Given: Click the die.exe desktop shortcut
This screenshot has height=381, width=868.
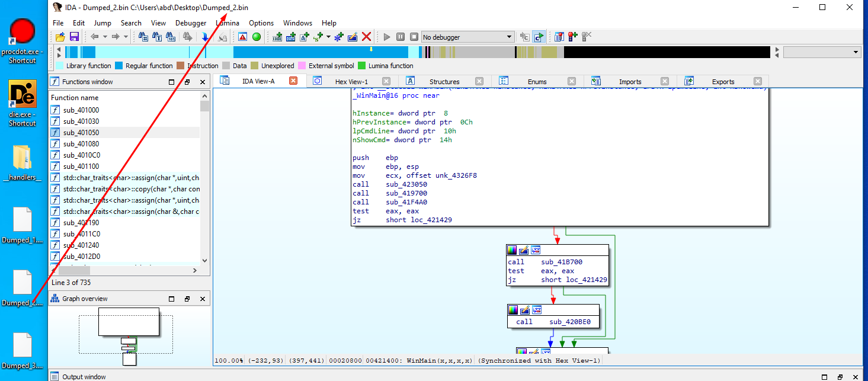Looking at the screenshot, I should coord(23,103).
